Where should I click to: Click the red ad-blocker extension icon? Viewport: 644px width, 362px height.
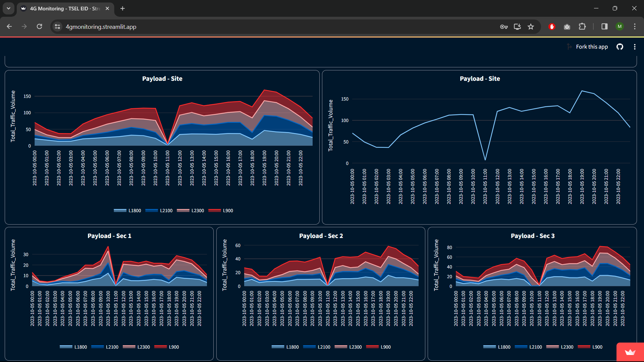click(552, 27)
